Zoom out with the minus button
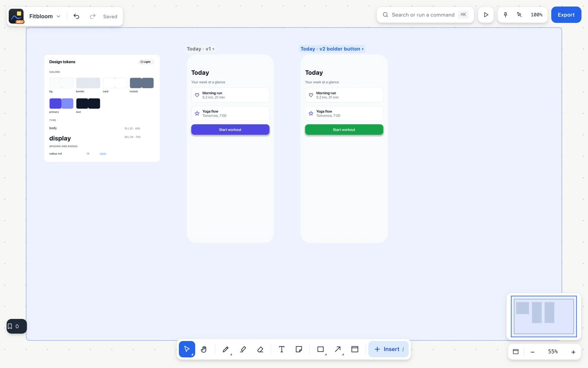The width and height of the screenshot is (588, 368). coord(533,352)
